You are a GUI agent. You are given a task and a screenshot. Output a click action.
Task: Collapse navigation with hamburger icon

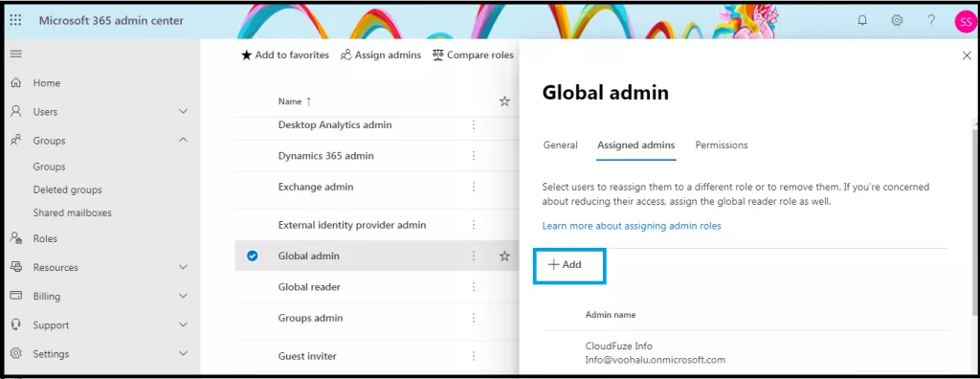click(16, 54)
